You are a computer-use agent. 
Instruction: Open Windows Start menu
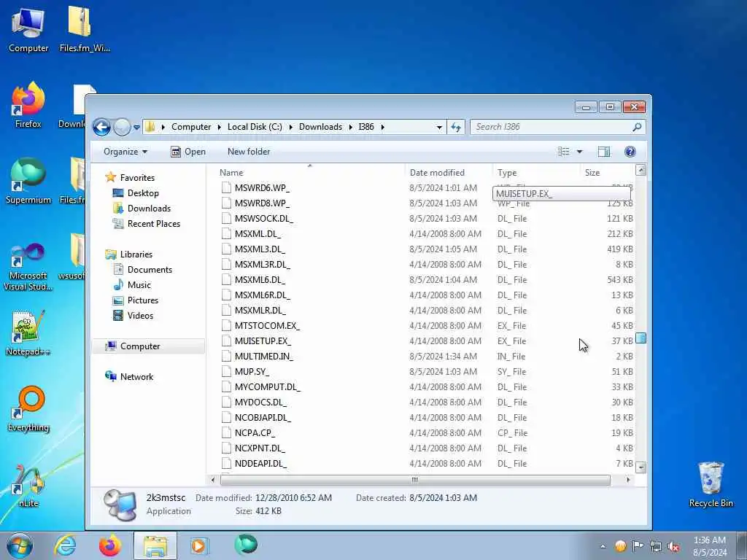[20, 545]
